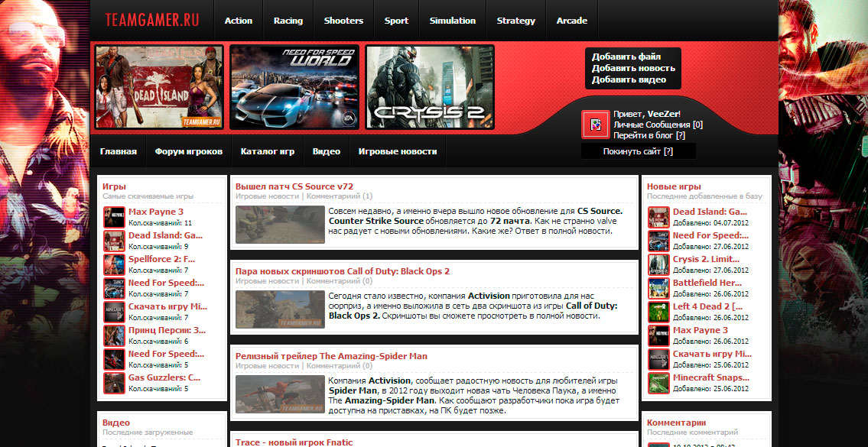Open the Скачать игру Mi... icon in the Игры panel
This screenshot has height=447, width=868.
click(114, 312)
